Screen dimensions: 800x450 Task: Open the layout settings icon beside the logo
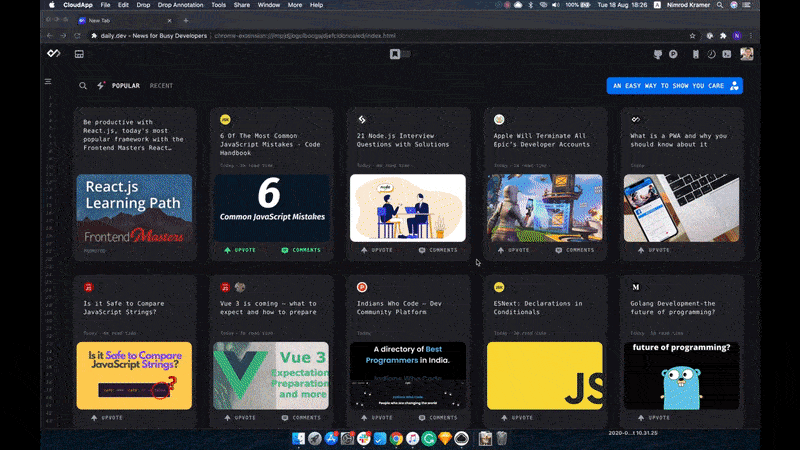click(x=79, y=54)
